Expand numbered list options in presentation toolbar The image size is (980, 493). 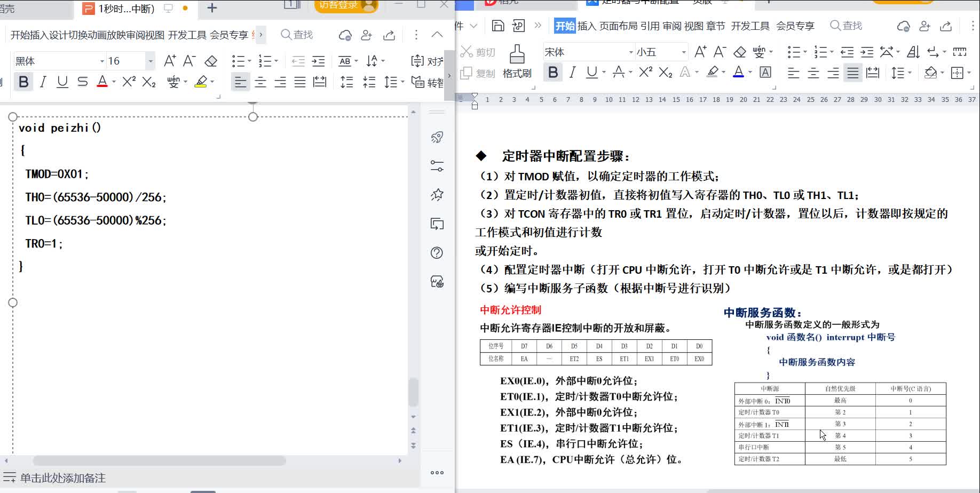[x=276, y=61]
